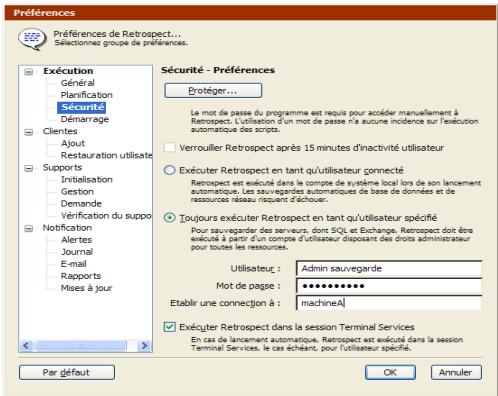This screenshot has height=396, width=498.
Task: Click the tree scrollbar right arrow
Action: click(144, 346)
